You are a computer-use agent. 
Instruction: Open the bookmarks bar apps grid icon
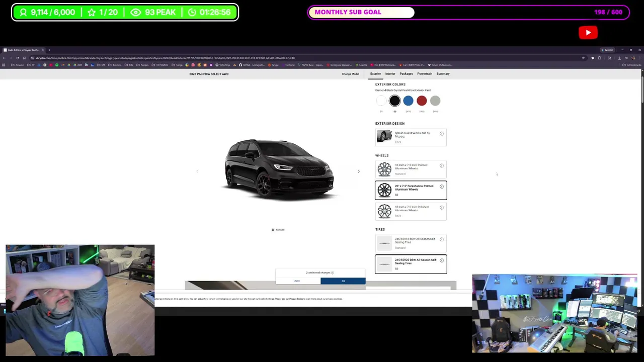(x=4, y=65)
